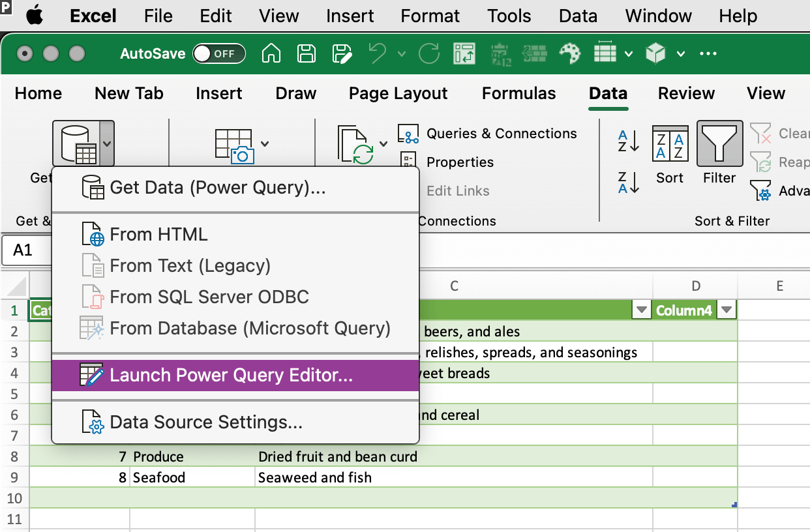810x532 pixels.
Task: Open the Insert menu in menu bar
Action: pos(350,16)
